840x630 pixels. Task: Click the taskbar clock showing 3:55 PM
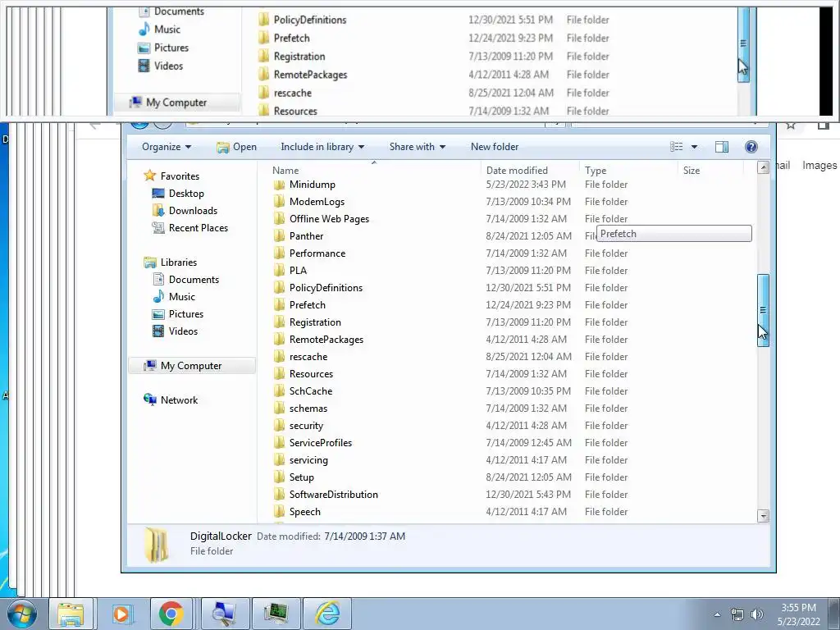[798, 614]
